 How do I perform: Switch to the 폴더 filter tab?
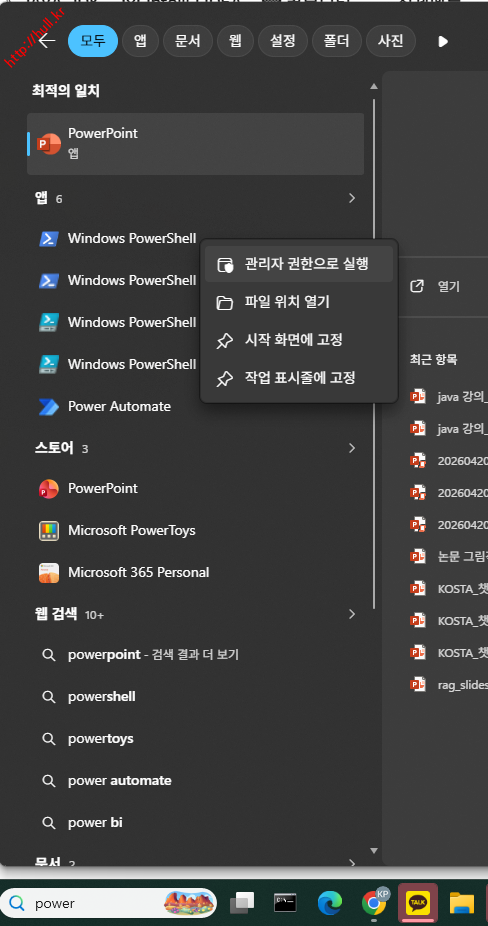[337, 41]
